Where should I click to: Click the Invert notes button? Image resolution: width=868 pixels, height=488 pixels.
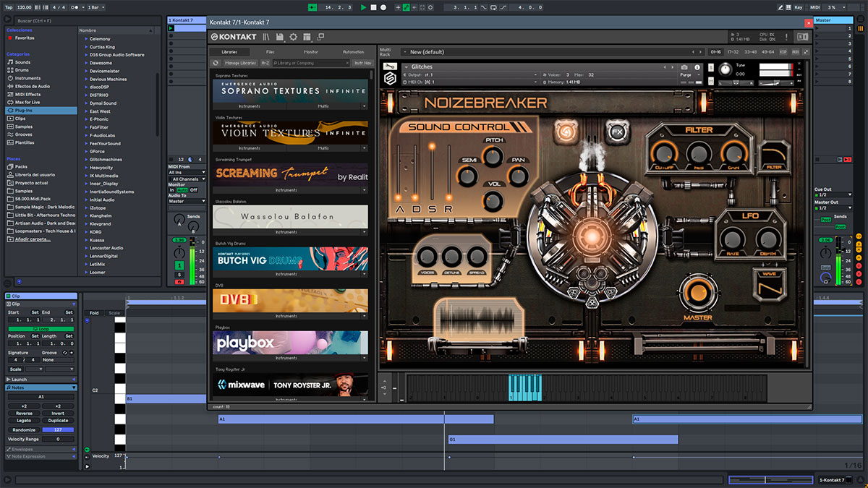(x=58, y=414)
